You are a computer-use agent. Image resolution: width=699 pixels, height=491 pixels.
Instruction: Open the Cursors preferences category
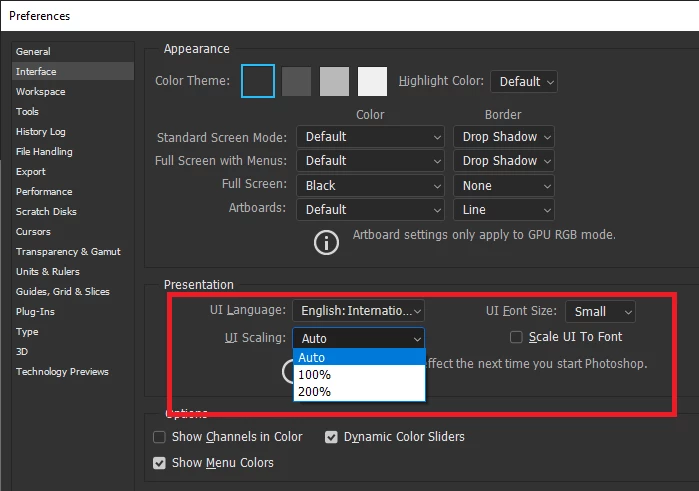73,231
